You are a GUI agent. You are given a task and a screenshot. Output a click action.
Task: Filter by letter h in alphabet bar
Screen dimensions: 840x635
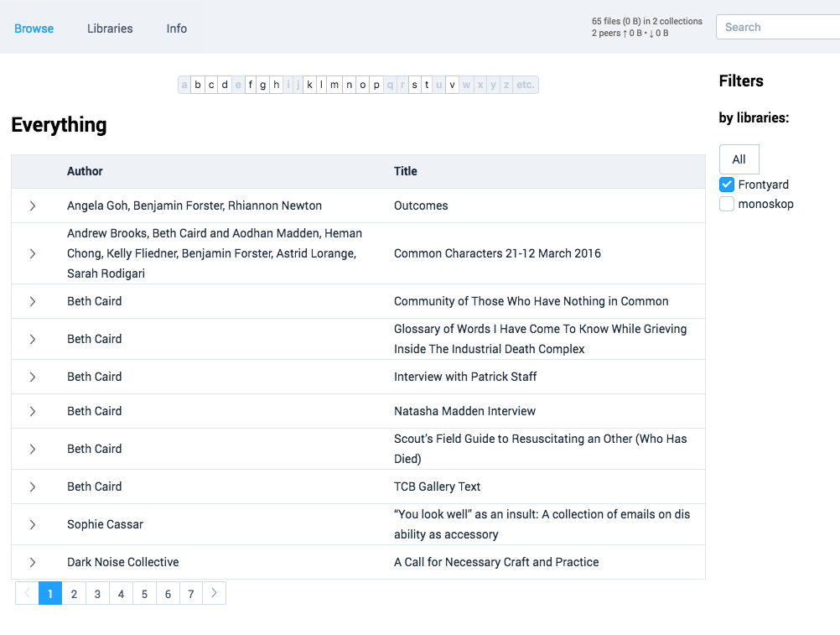tap(276, 85)
